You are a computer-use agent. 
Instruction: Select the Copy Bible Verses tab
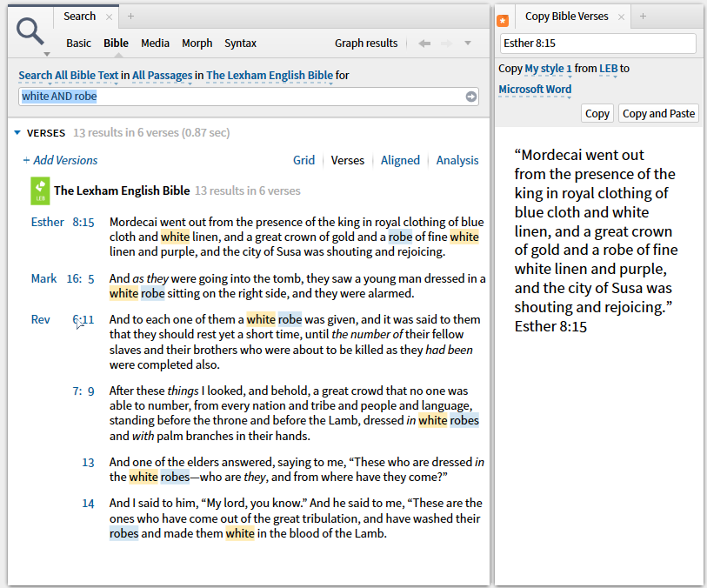pos(566,17)
